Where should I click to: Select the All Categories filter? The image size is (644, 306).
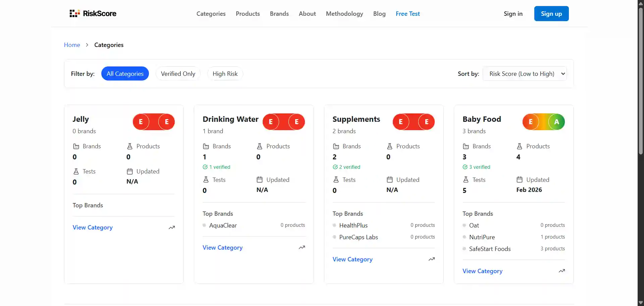(x=125, y=74)
